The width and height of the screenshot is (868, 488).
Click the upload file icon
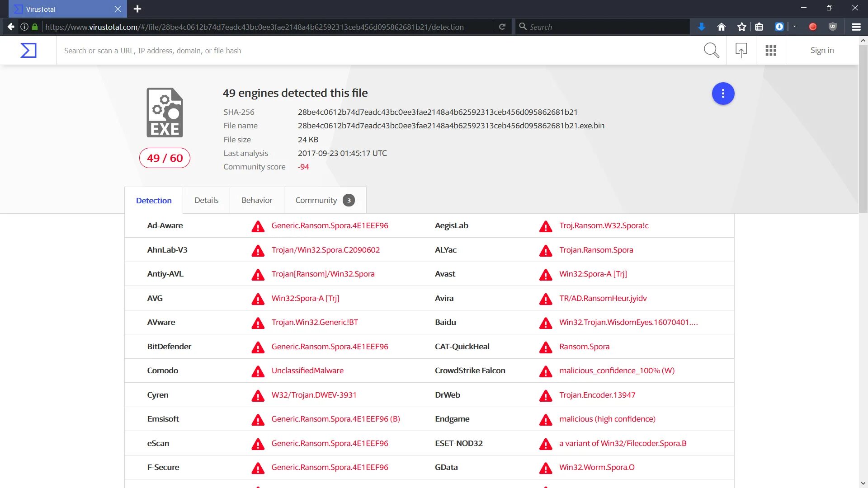[x=741, y=50]
